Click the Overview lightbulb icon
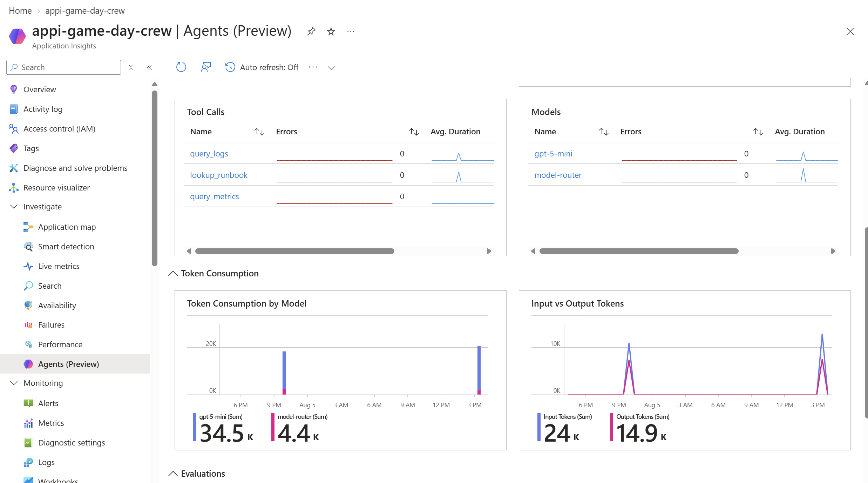Screen dimensions: 868x483 pos(14,89)
